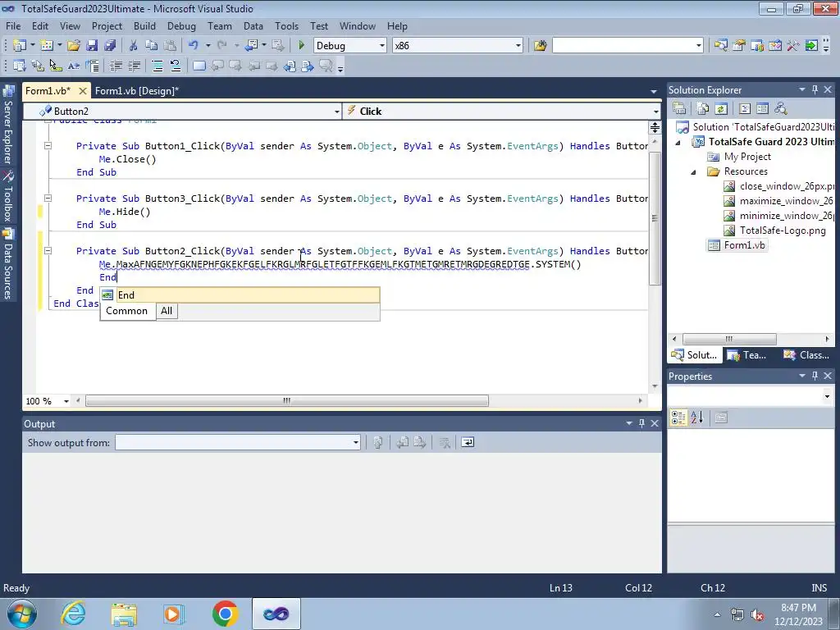Save Form1.vb using the Save icon
The width and height of the screenshot is (840, 630).
coord(92,46)
